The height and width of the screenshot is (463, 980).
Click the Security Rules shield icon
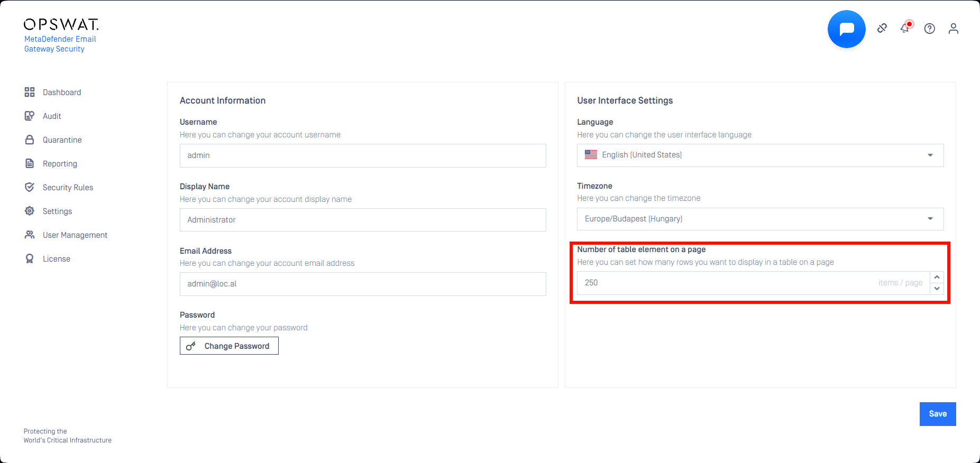(30, 188)
